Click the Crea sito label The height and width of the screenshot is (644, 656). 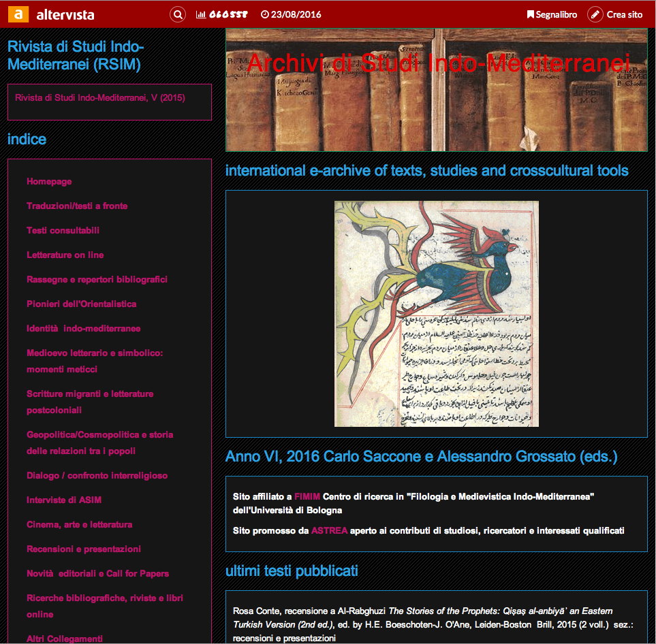pos(625,15)
